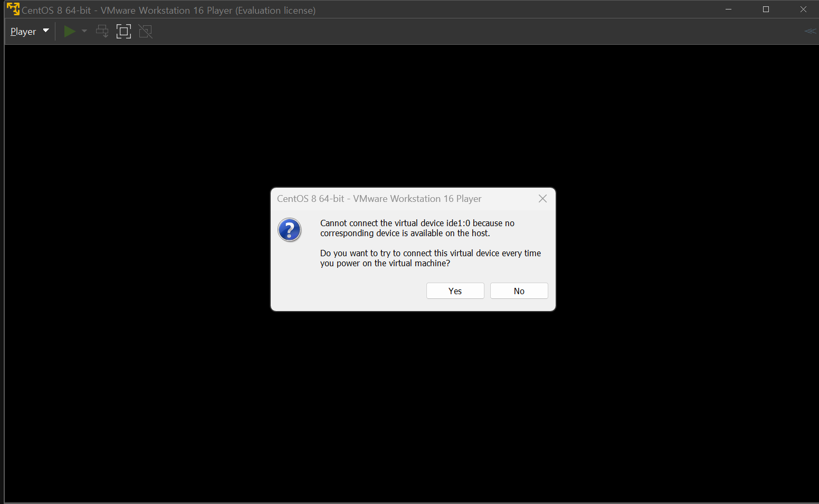The image size is (819, 504).
Task: Click Yes in the device dialog
Action: click(x=455, y=291)
